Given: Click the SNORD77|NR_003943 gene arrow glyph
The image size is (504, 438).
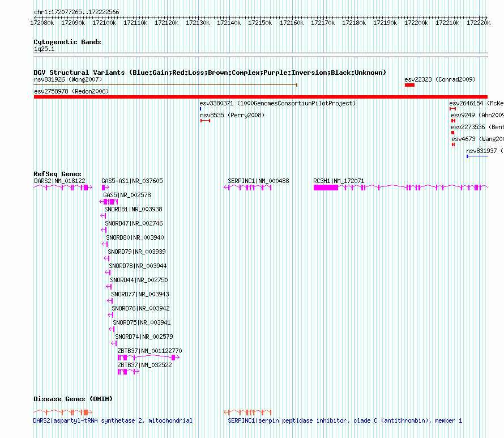Looking at the screenshot, I should pos(110,301).
